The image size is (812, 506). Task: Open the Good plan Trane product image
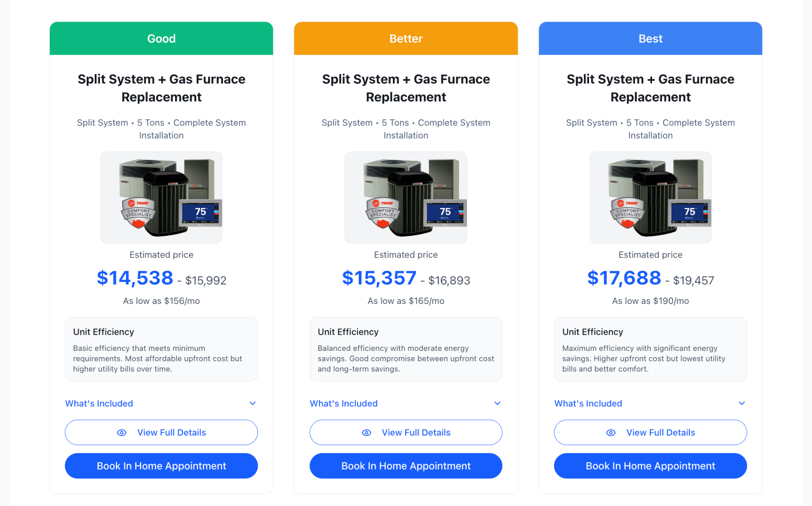pos(161,197)
